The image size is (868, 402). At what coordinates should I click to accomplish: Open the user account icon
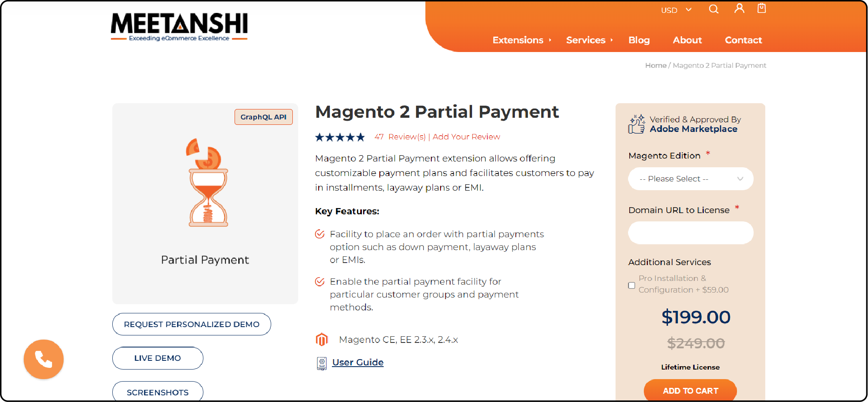739,8
